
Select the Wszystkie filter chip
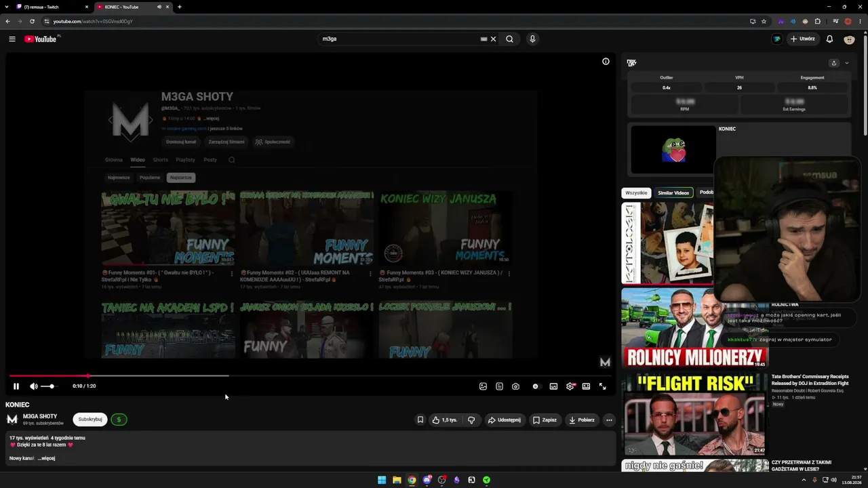coord(636,192)
